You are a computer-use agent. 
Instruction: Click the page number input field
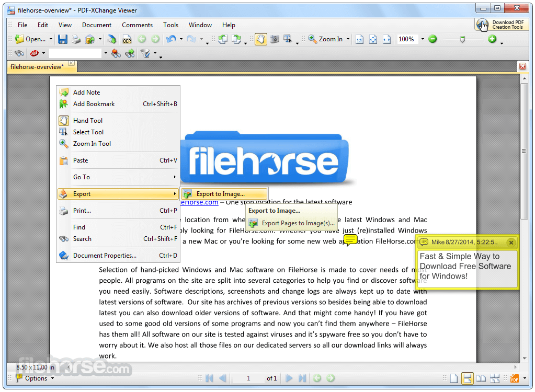tap(248, 378)
